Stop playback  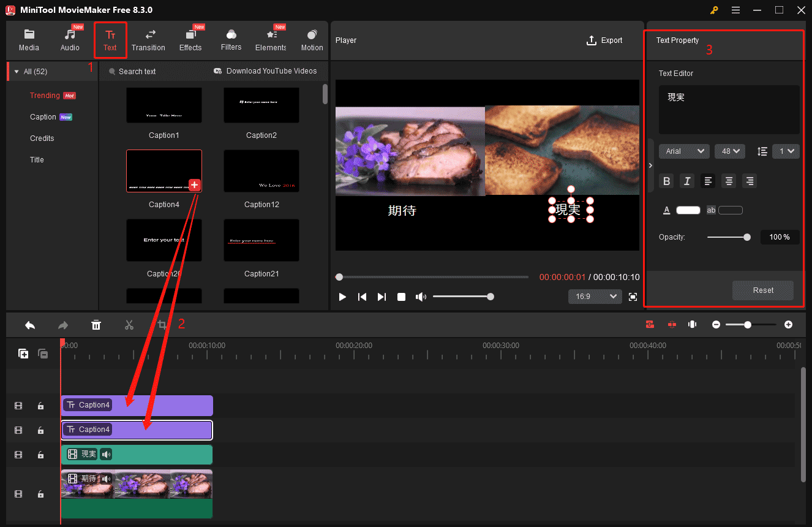point(402,297)
